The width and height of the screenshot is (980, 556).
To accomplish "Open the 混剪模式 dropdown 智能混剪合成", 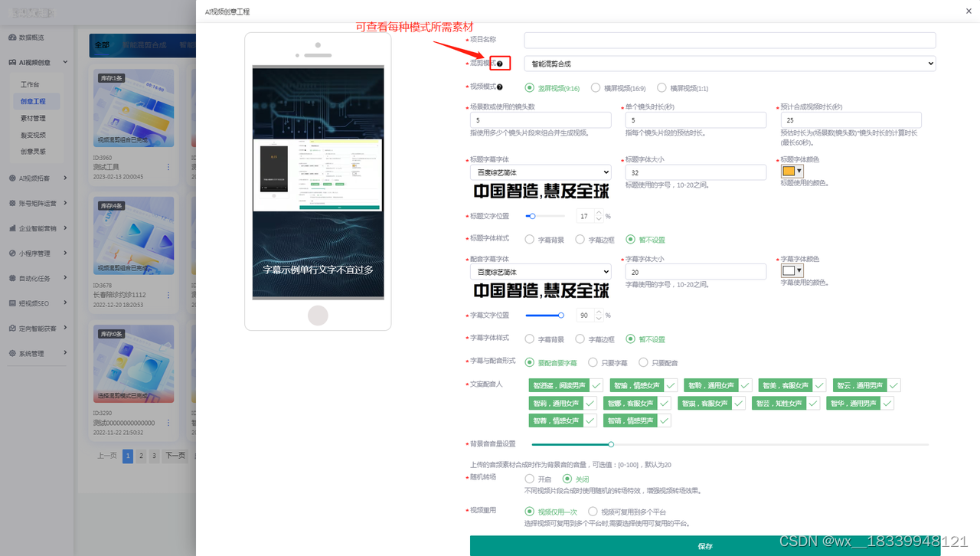I will pyautogui.click(x=730, y=64).
